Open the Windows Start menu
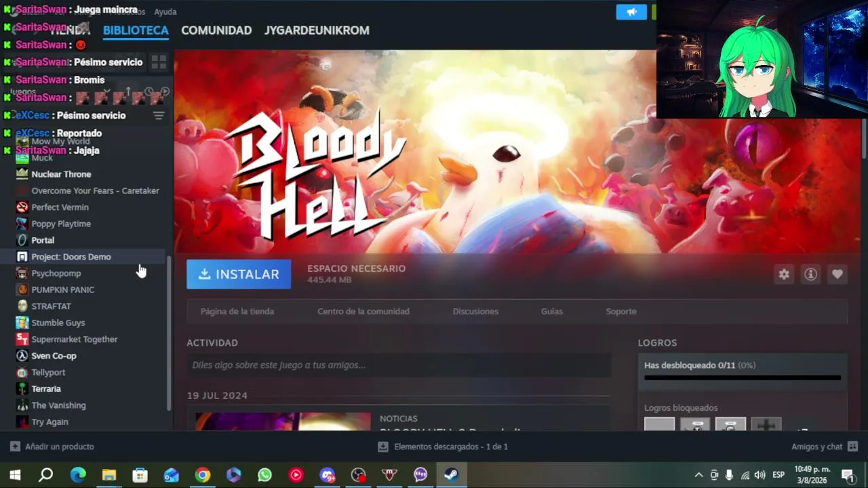The height and width of the screenshot is (488, 868). [x=15, y=475]
